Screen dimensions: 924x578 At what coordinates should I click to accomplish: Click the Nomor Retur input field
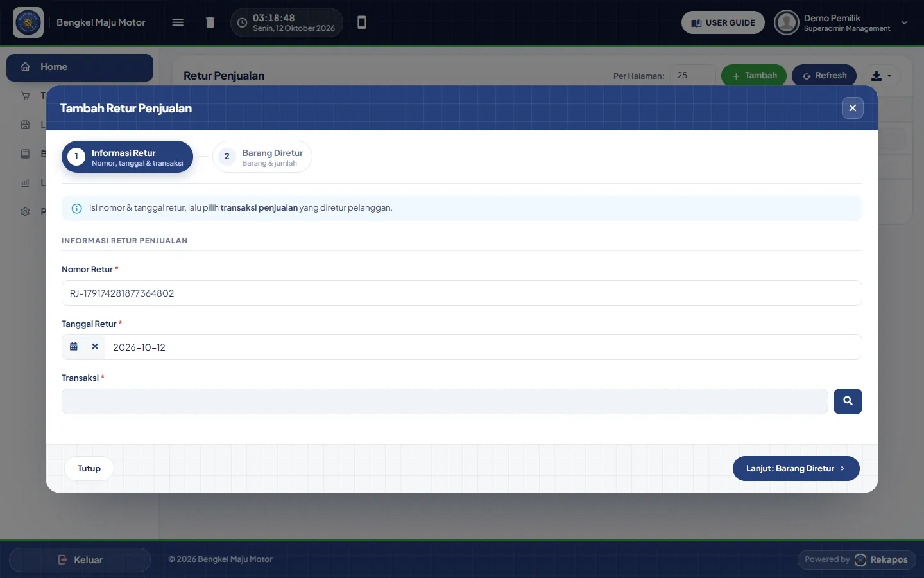(x=461, y=293)
